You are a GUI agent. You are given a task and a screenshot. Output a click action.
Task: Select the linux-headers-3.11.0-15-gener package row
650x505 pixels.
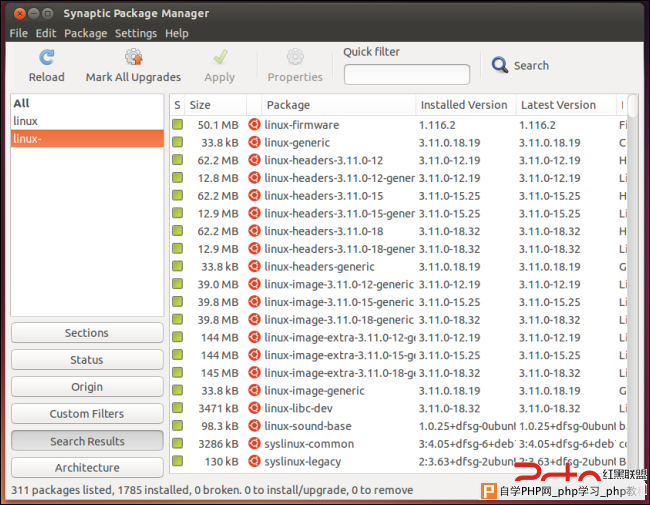click(x=398, y=213)
